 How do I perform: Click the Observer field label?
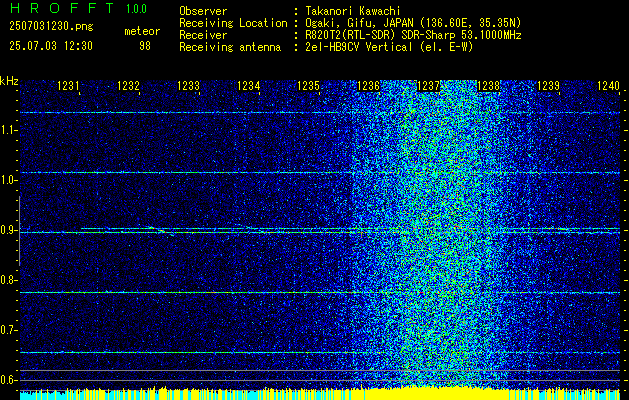(203, 11)
